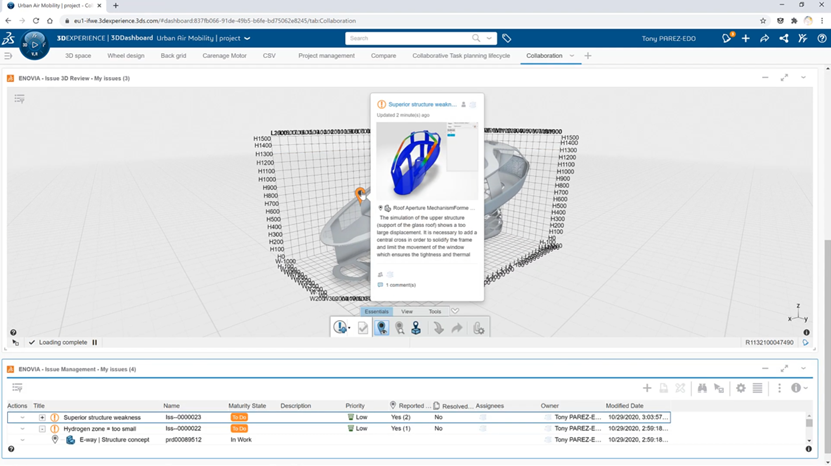831x466 pixels.
Task: Open the Help question mark icon in top bar
Action: coord(821,38)
